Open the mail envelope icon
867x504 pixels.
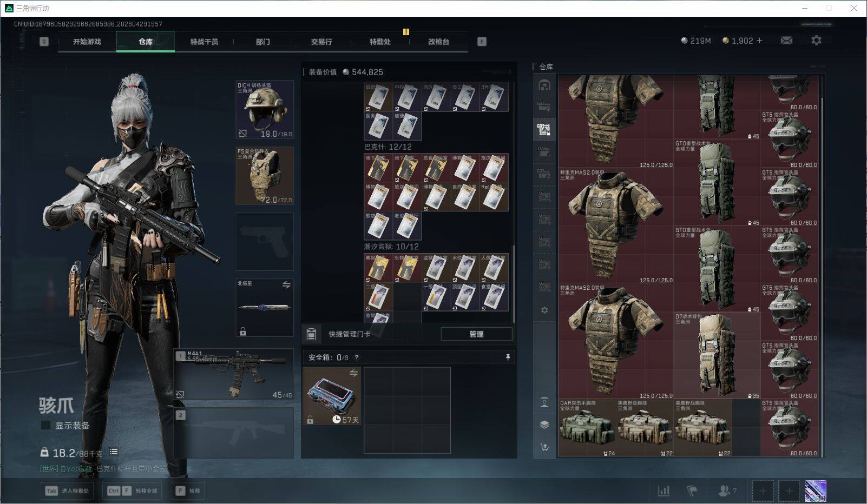(x=786, y=41)
